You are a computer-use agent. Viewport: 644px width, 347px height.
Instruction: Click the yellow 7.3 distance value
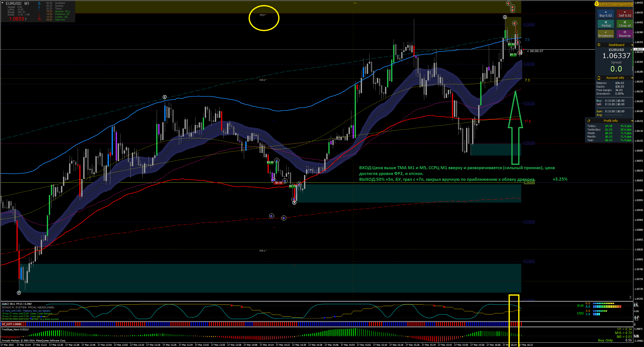click(527, 80)
